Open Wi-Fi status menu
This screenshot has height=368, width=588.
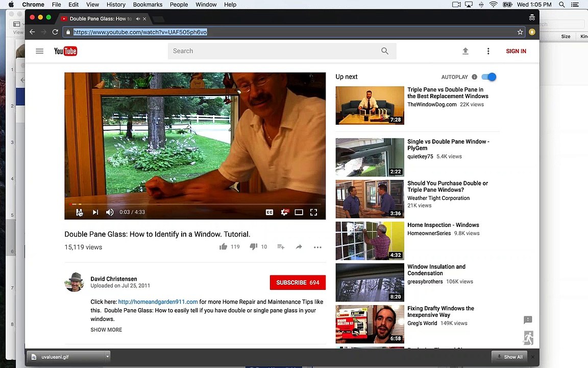493,5
